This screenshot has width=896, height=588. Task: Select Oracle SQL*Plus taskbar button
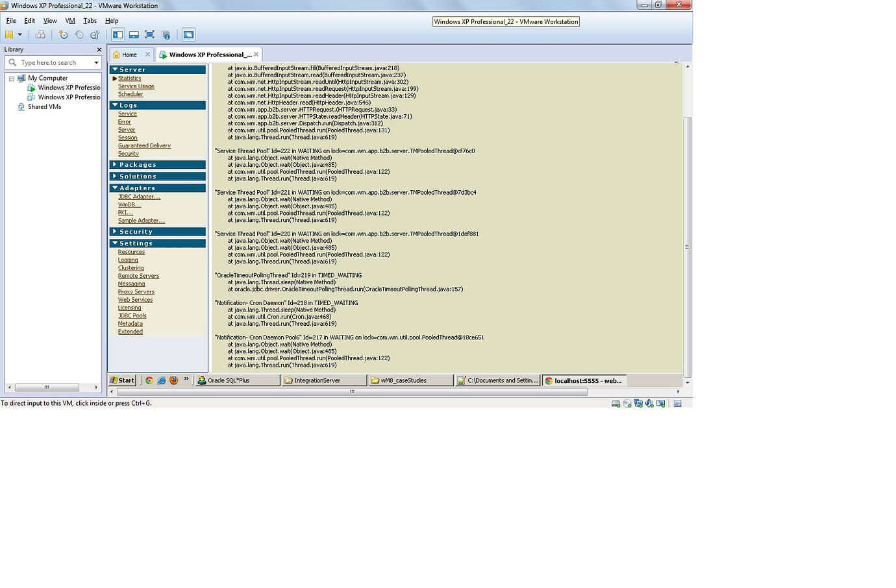[x=238, y=380]
